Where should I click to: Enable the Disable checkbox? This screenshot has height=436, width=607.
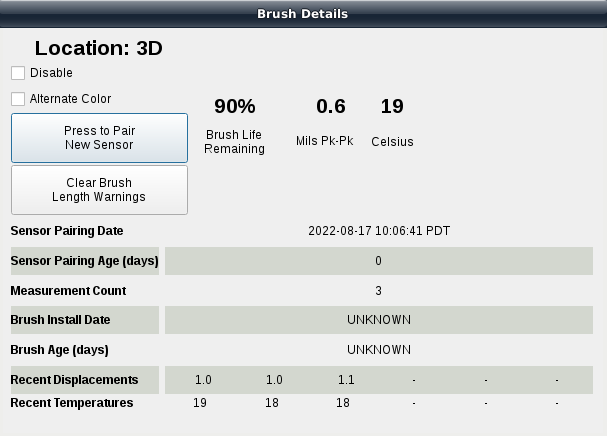click(18, 73)
